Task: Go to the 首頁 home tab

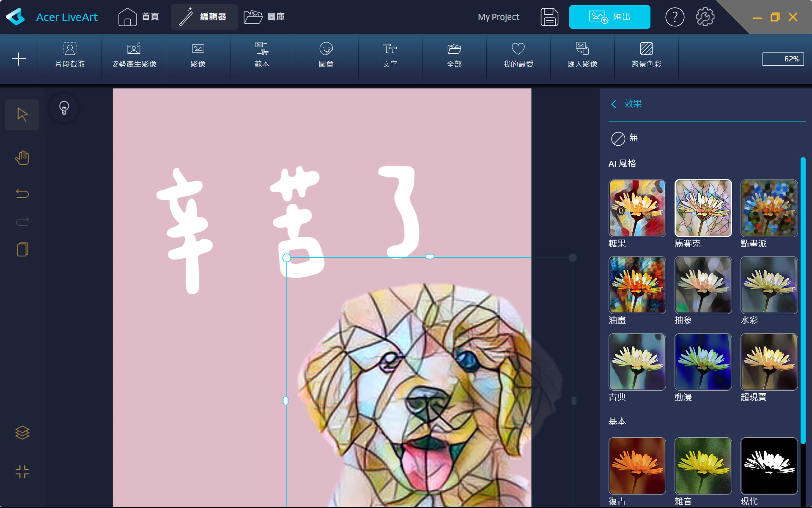Action: tap(139, 17)
